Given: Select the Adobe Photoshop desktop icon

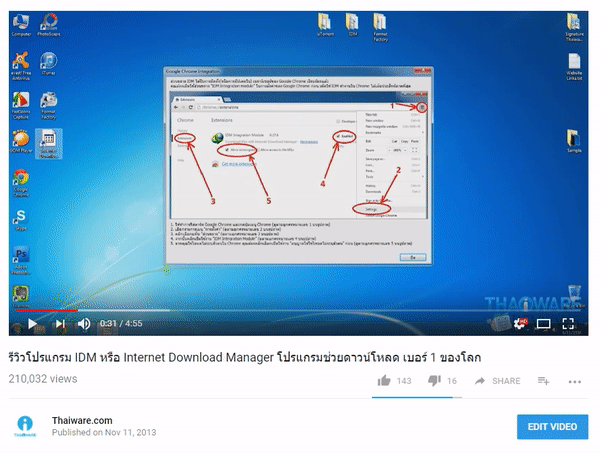Looking at the screenshot, I should 21,261.
